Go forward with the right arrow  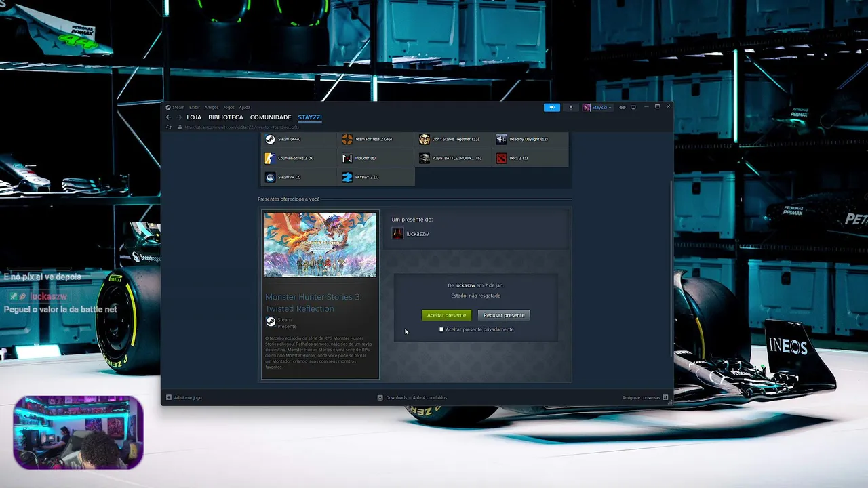point(179,117)
